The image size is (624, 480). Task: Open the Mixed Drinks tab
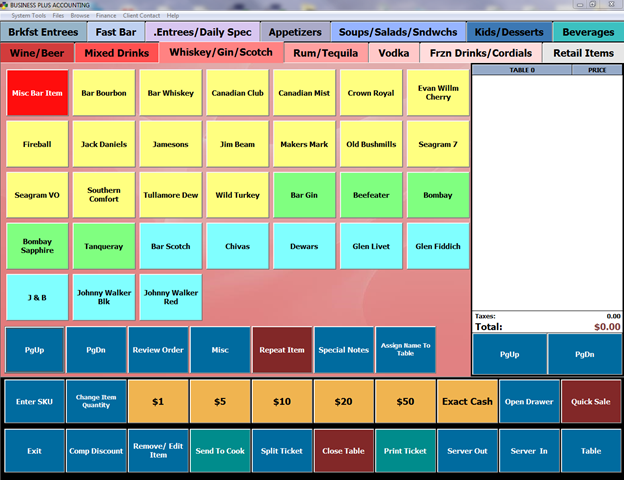pos(117,53)
